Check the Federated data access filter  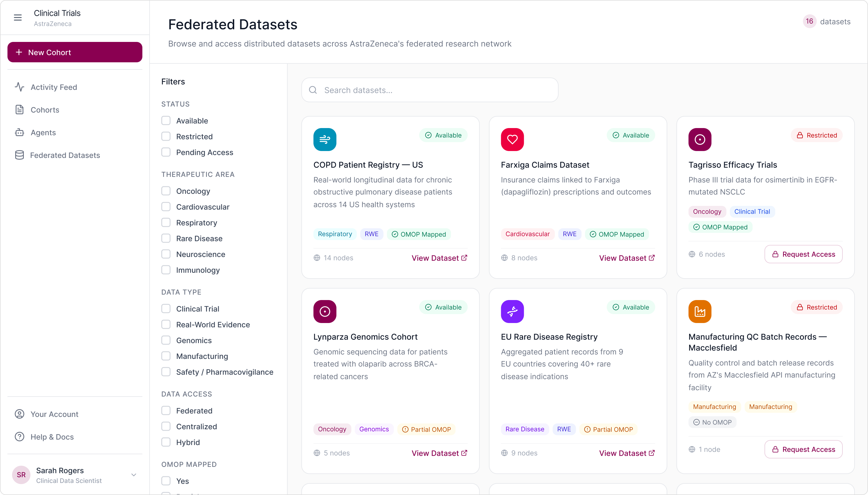click(166, 411)
